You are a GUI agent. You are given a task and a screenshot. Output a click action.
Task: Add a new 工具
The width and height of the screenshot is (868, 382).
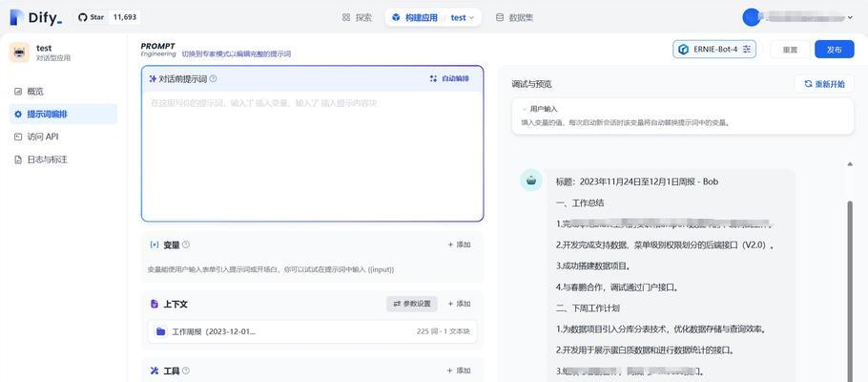(459, 371)
